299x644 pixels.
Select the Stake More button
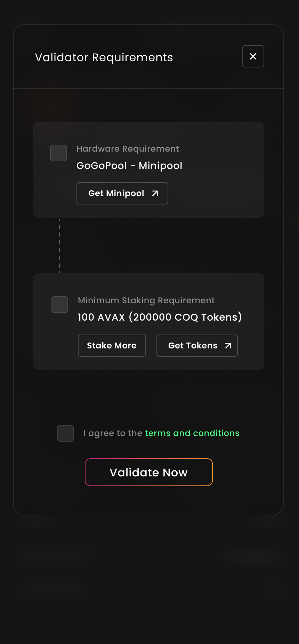(112, 346)
